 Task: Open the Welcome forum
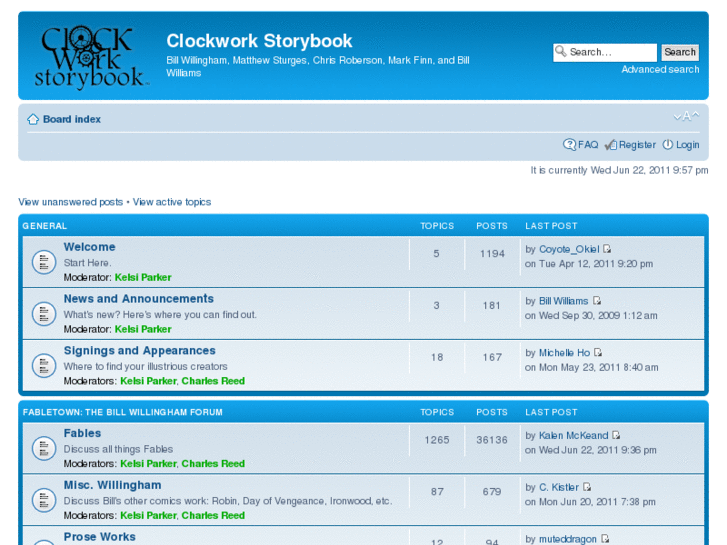click(89, 247)
